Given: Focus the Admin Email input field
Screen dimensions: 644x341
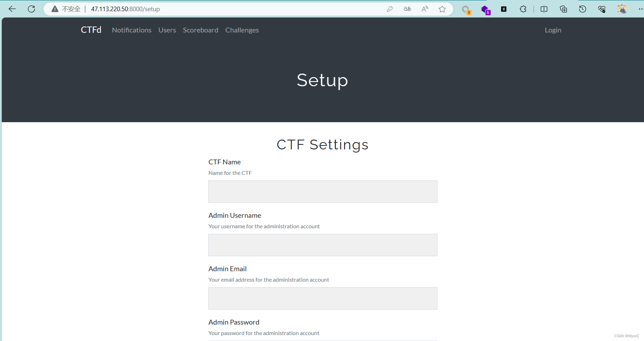Looking at the screenshot, I should 323,298.
